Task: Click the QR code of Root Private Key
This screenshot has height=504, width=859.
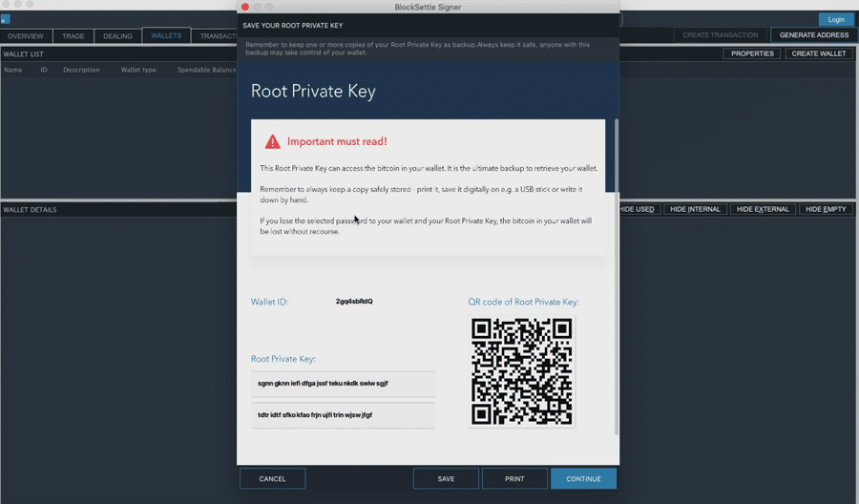Action: (x=521, y=370)
